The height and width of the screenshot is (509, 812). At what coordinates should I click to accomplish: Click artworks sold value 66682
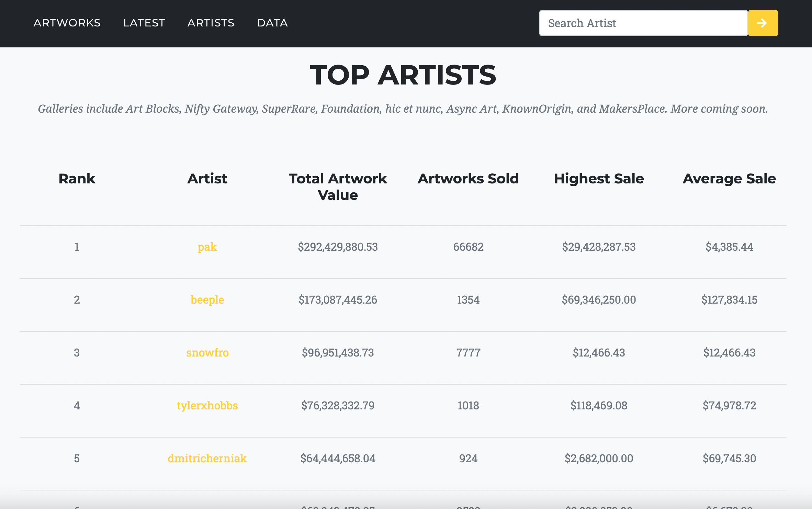[x=468, y=247]
